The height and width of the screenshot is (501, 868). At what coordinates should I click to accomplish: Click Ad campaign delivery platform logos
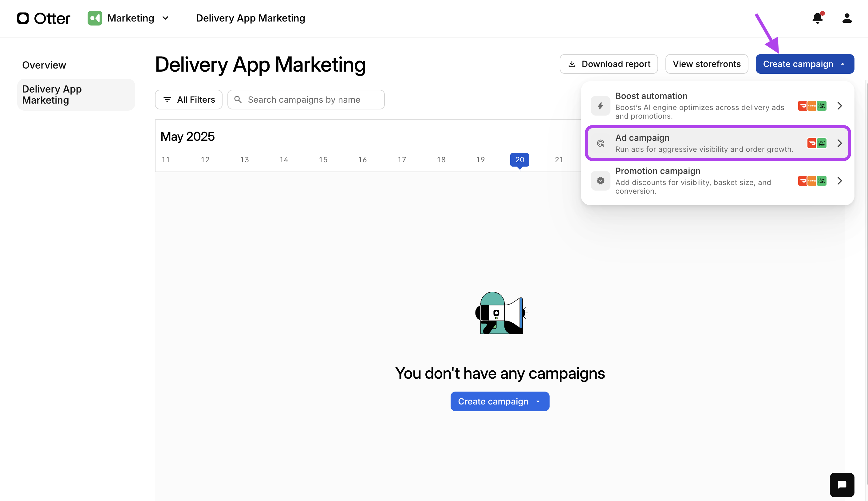817,143
